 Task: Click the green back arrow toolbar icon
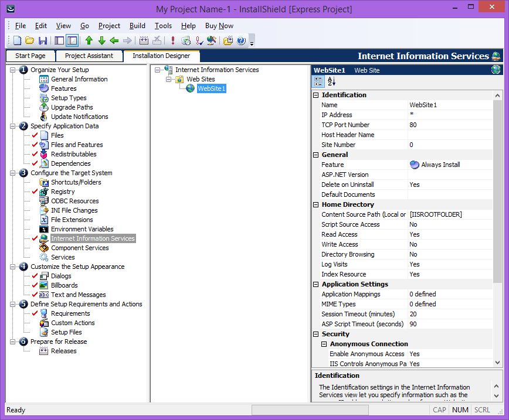coord(114,40)
